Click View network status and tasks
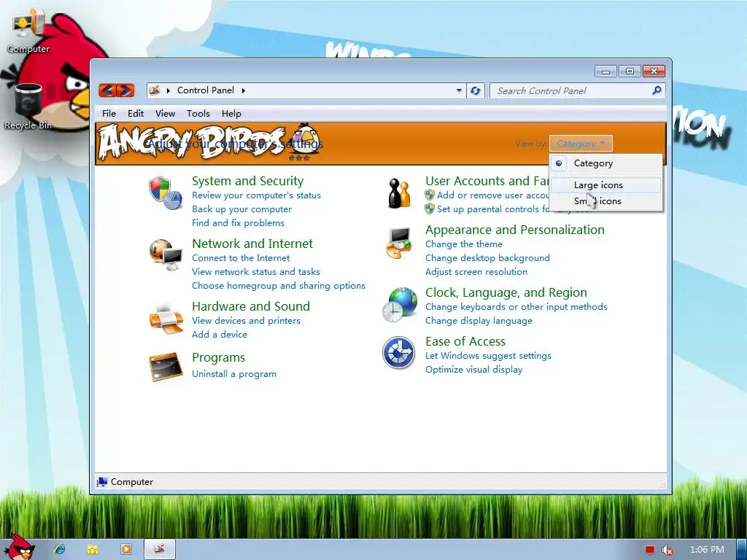747x560 pixels. (256, 271)
